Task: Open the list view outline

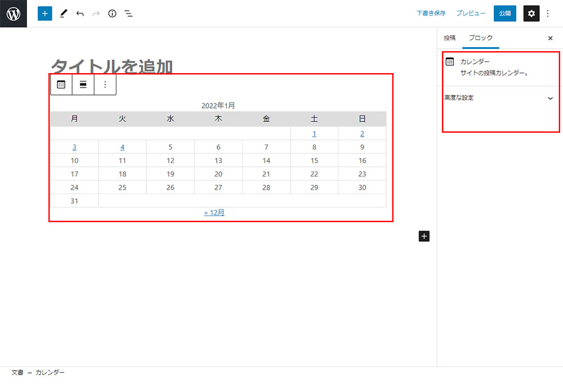Action: [x=128, y=13]
